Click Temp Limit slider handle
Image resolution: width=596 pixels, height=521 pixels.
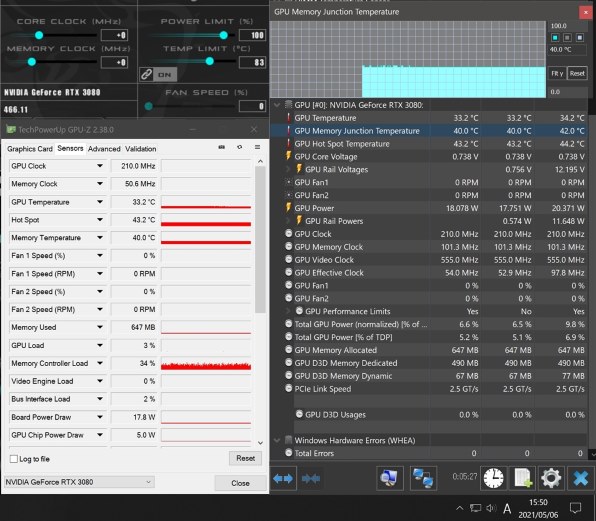209,61
